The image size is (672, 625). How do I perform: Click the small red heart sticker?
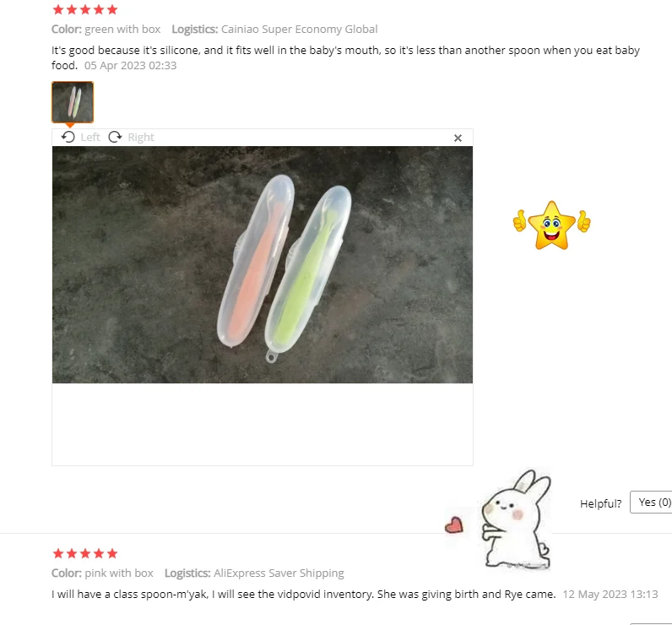[454, 524]
